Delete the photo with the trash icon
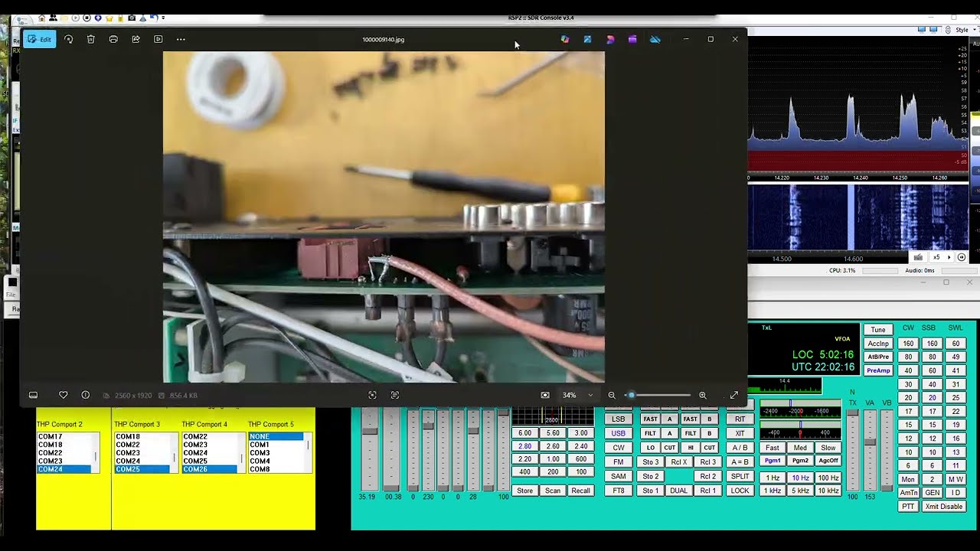Viewport: 980px width, 551px height. pos(90,39)
